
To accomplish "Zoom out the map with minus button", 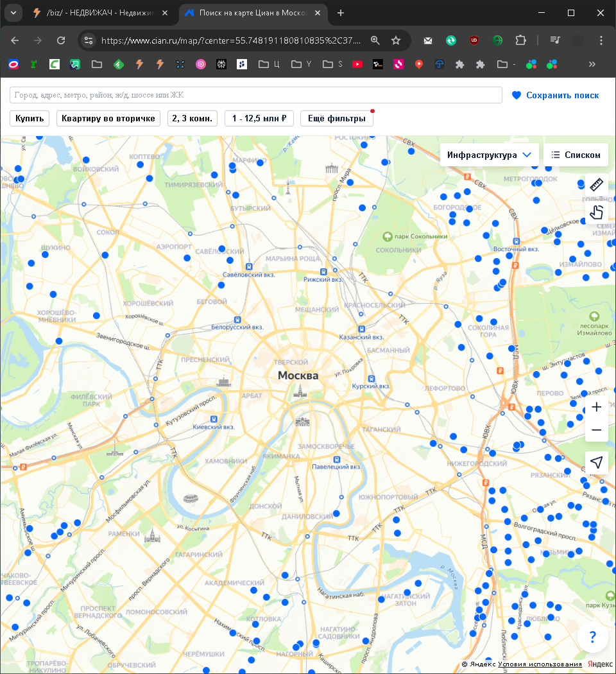I will click(x=596, y=430).
